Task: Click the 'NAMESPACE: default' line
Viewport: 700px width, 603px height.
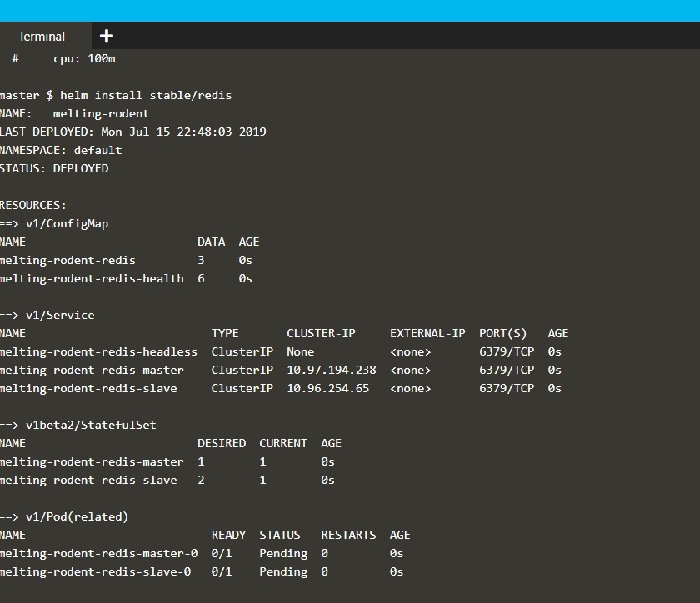Action: (x=61, y=150)
